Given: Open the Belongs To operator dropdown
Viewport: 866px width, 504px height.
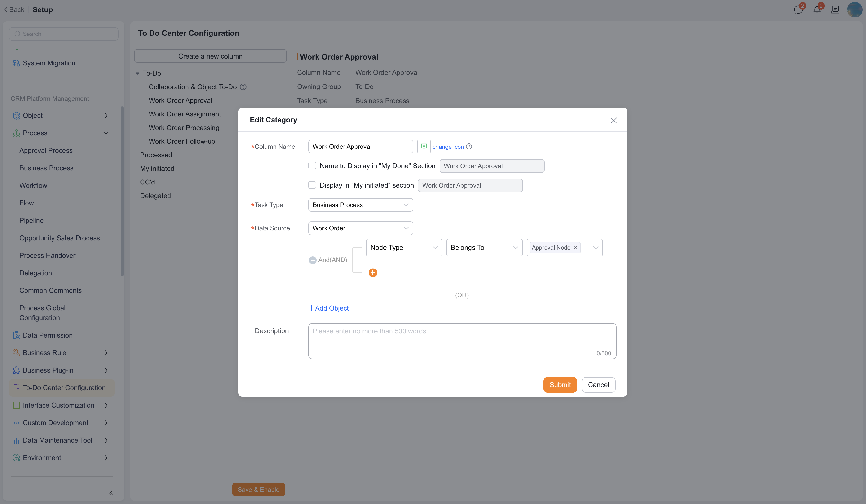Looking at the screenshot, I should (x=484, y=247).
